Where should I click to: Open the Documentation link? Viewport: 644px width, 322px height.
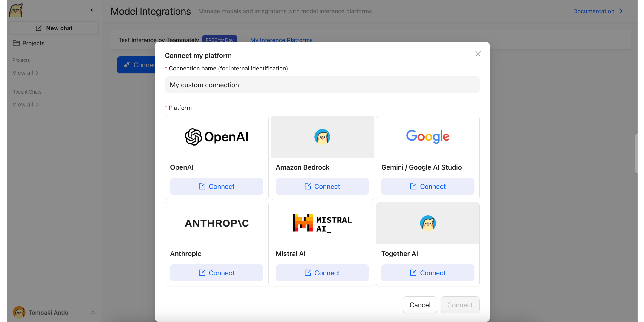coord(594,11)
